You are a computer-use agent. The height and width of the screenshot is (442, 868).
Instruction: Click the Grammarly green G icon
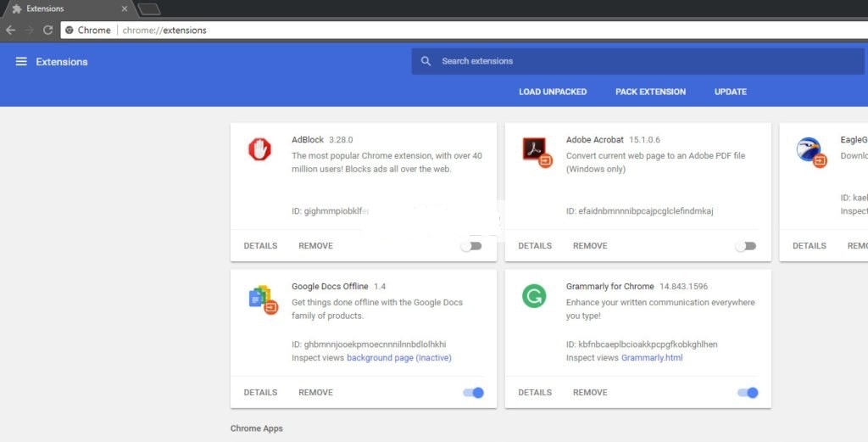click(534, 296)
